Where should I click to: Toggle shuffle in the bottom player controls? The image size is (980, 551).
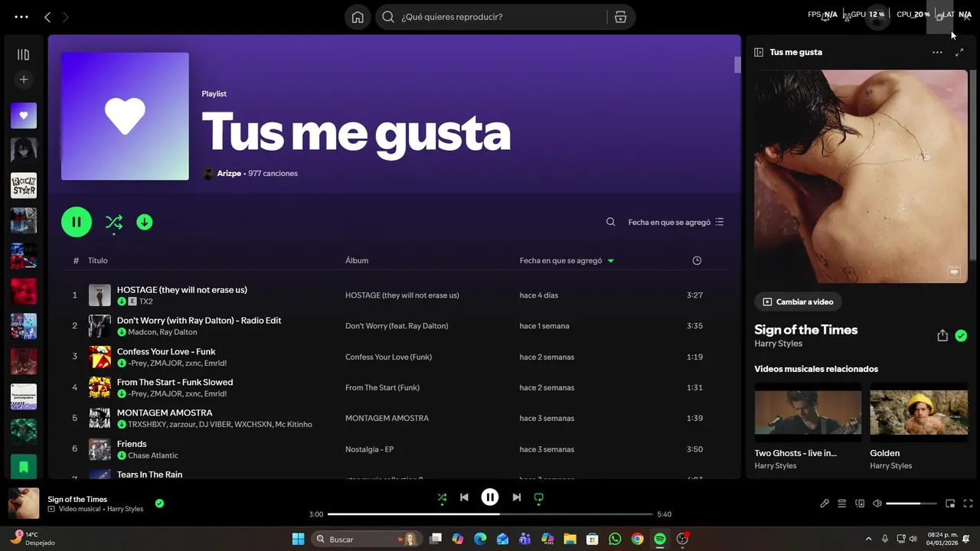[442, 497]
